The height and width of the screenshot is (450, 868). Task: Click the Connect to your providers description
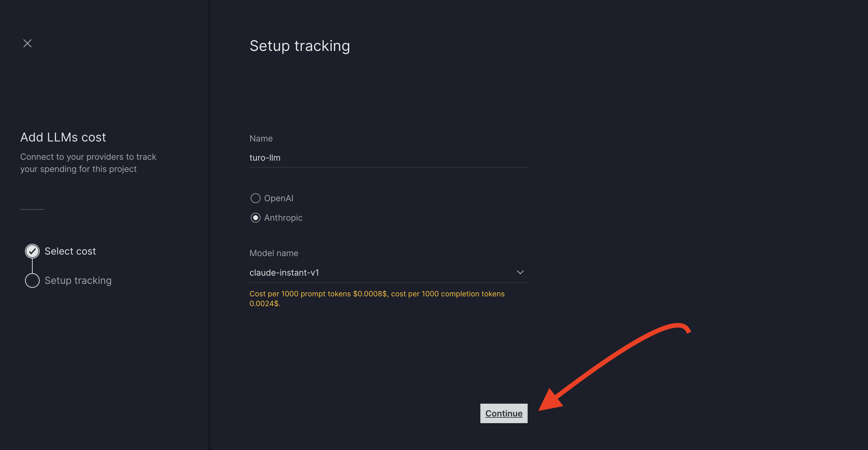(88, 163)
